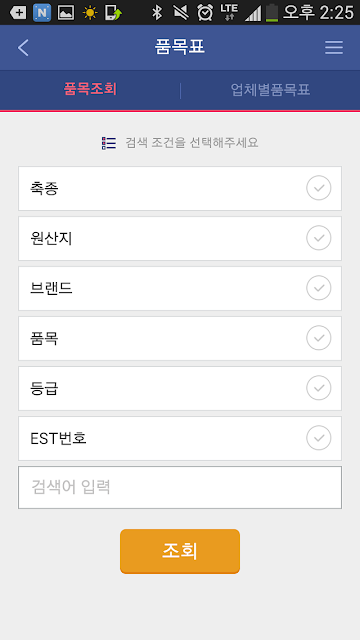Switch to the 품목조회 tab
Image resolution: width=360 pixels, height=640 pixels.
point(90,89)
